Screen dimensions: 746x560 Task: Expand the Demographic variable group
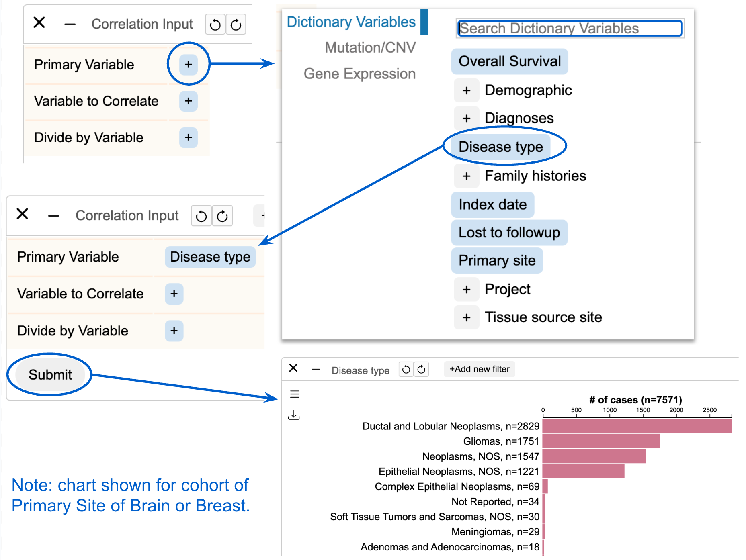click(x=466, y=90)
